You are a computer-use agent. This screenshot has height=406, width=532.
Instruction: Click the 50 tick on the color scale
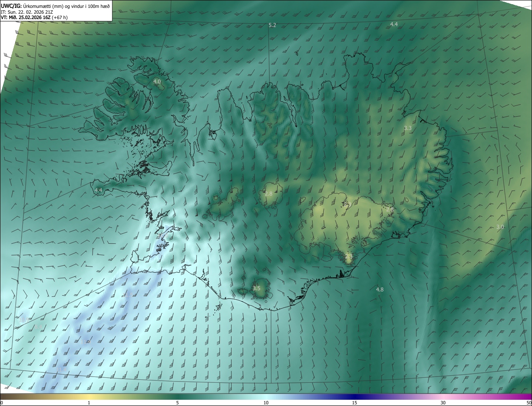528,403
